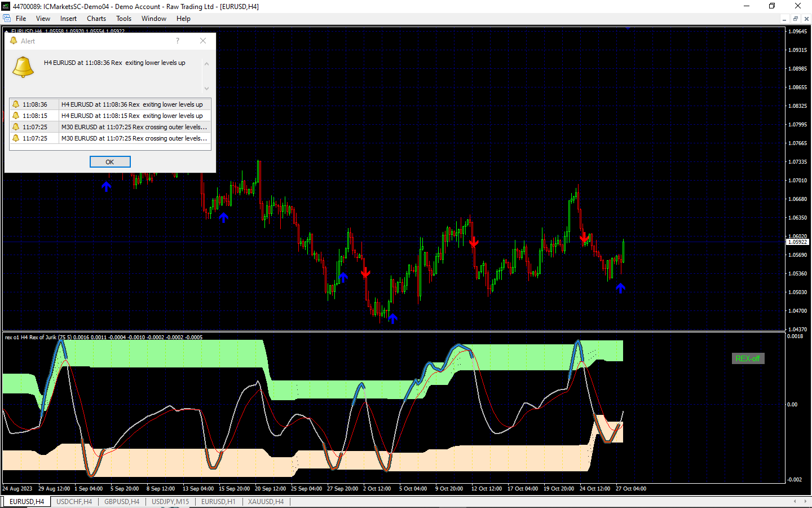Confirm the alert with the OK button
Viewport: 812px width, 508px height.
pos(110,162)
